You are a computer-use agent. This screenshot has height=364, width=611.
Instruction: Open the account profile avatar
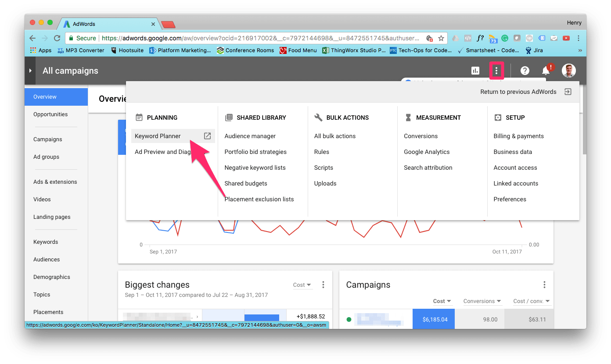coord(569,71)
